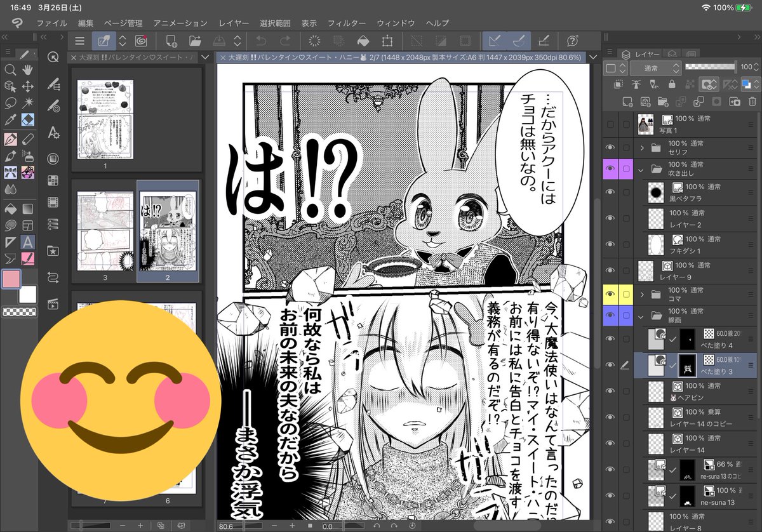Select the Text tool A icon
Viewport: 762px width, 532px height.
click(x=28, y=241)
